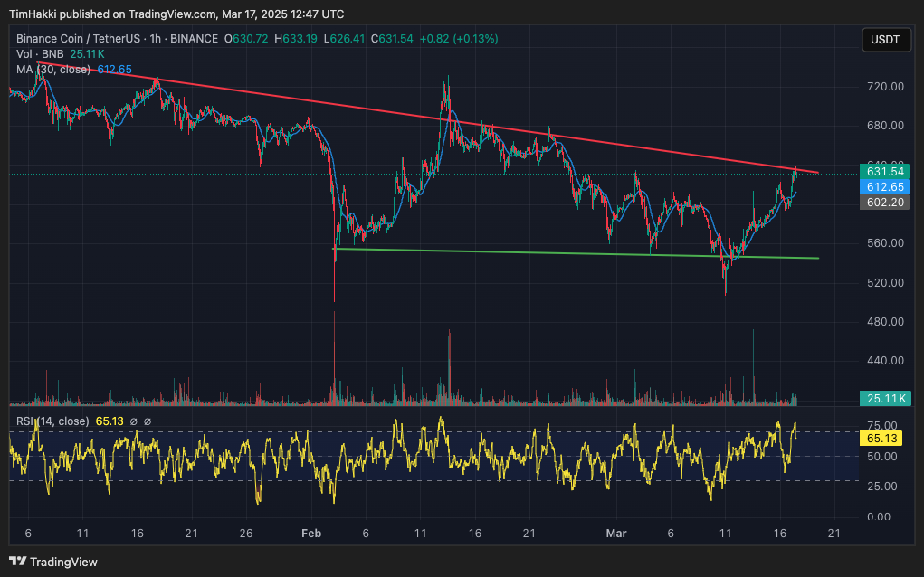
Task: Click the blue 612.65 MA price label
Action: [x=885, y=186]
